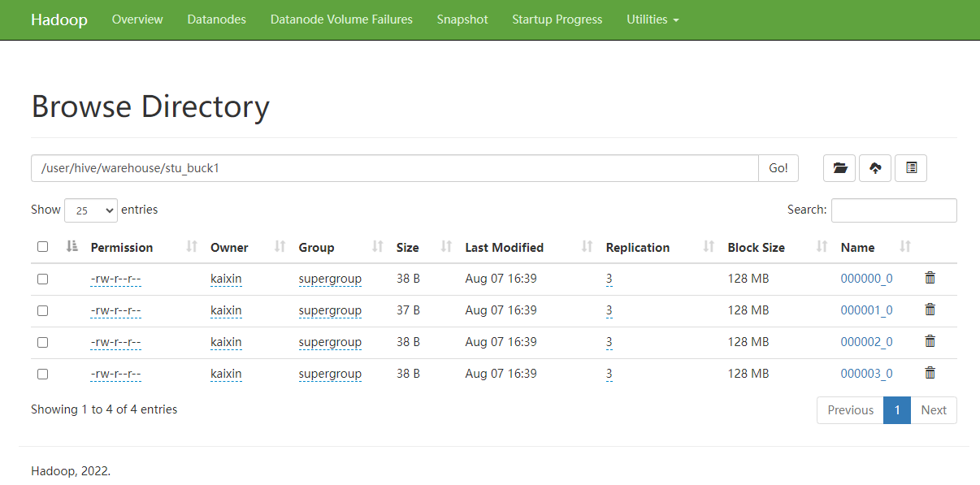This screenshot has height=485, width=980.
Task: Click the Search input field
Action: tap(894, 210)
